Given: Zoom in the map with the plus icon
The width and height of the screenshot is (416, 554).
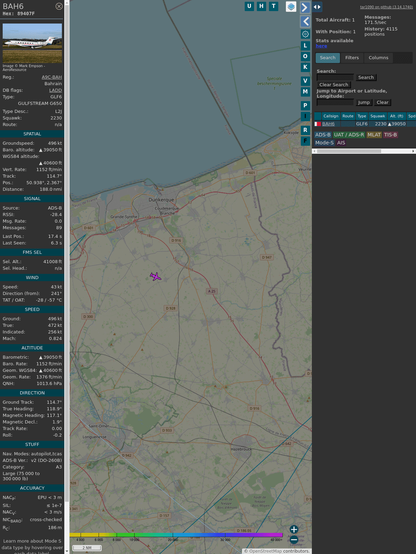Looking at the screenshot, I should click(x=294, y=529).
